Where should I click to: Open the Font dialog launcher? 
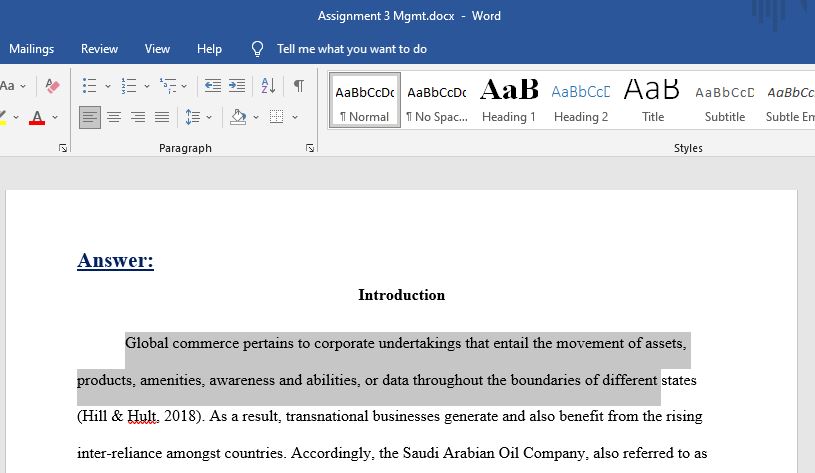point(63,148)
